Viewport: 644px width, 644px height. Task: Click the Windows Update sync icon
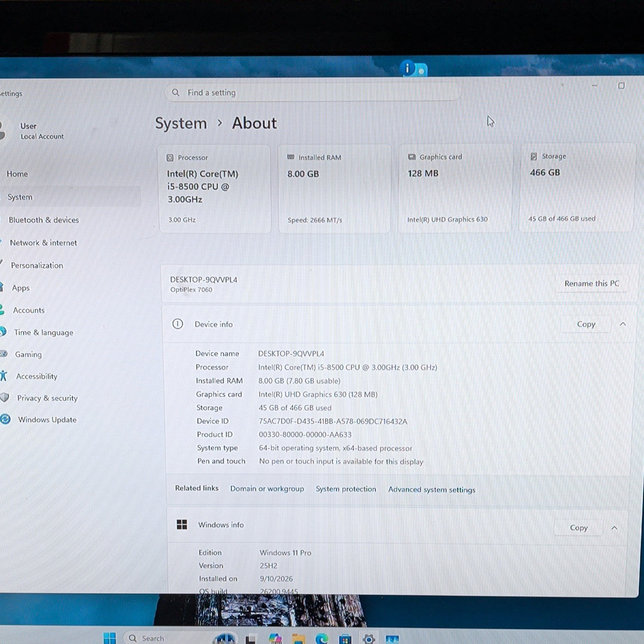(5, 419)
